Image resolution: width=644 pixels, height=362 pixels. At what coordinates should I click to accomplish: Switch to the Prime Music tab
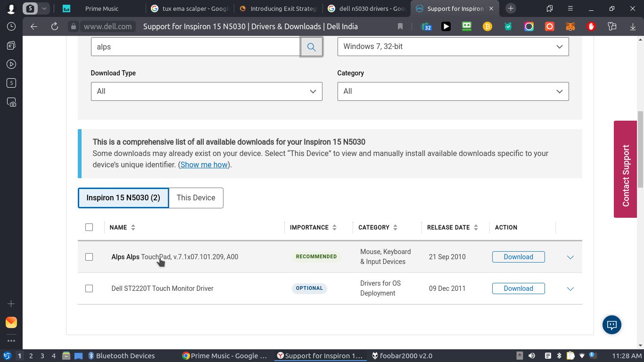[x=101, y=8]
